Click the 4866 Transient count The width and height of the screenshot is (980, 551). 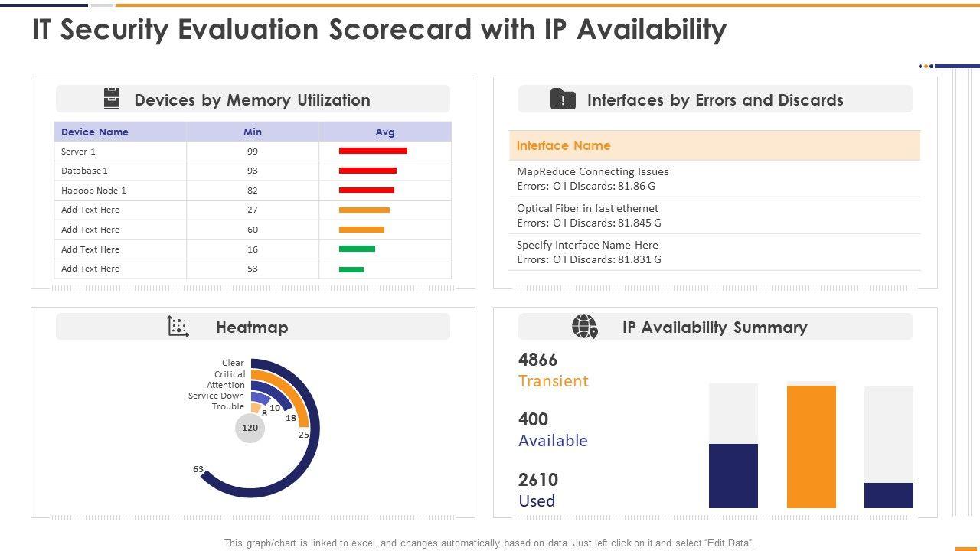[537, 360]
